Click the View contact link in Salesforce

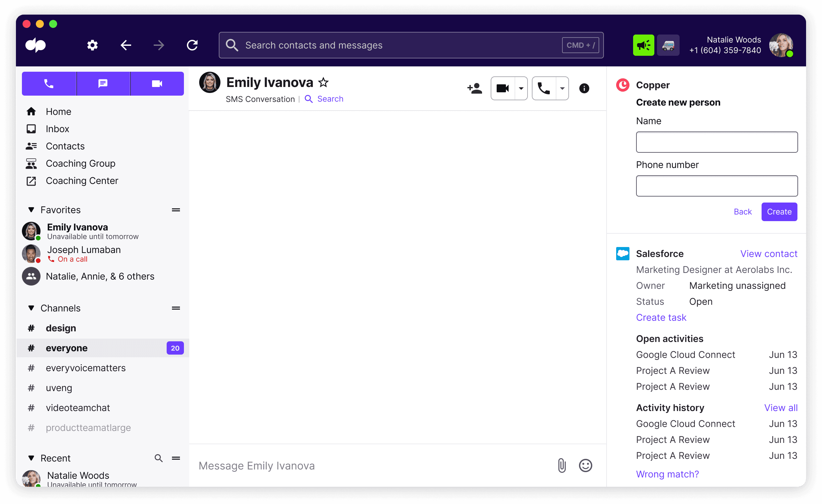click(x=768, y=254)
